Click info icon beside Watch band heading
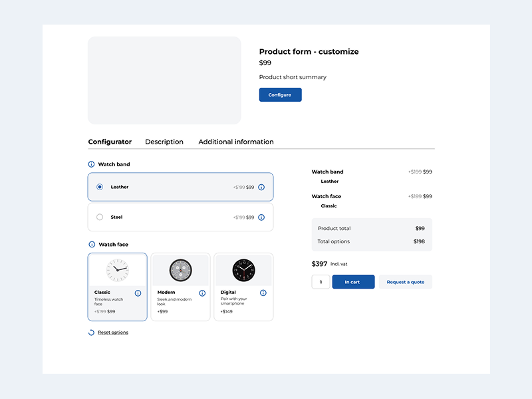Viewport: 532px width, 399px height. click(91, 164)
